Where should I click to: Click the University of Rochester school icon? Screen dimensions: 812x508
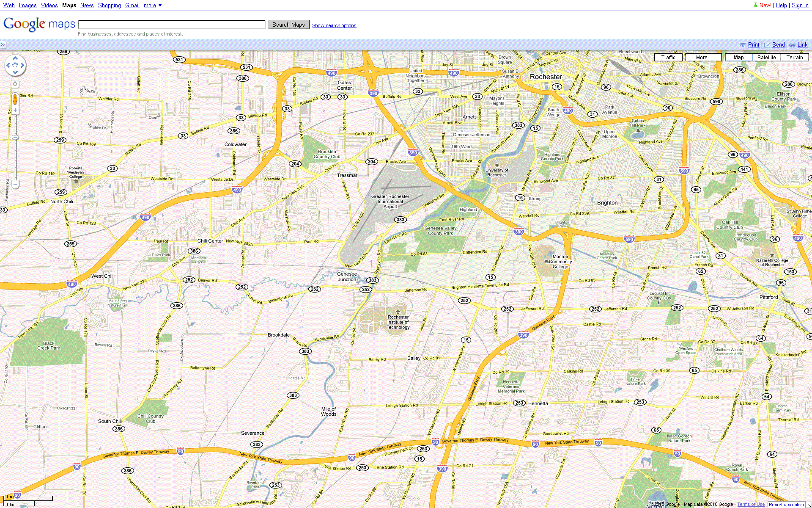(497, 166)
